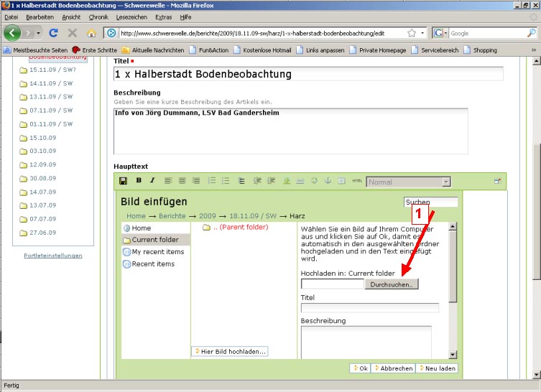
Task: Center-align text in the editor toolbar
Action: [182, 181]
